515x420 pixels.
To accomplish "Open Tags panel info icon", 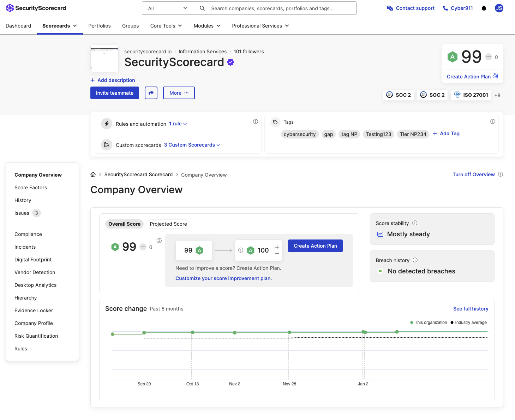I will 493,122.
